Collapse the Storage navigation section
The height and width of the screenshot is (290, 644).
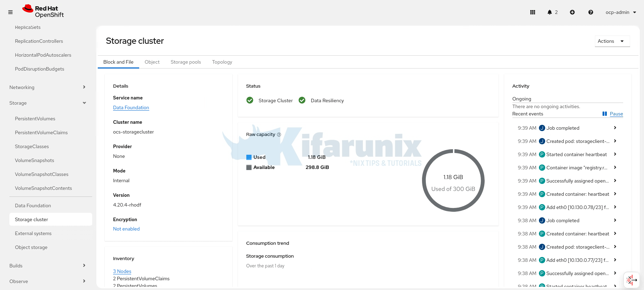(48, 103)
